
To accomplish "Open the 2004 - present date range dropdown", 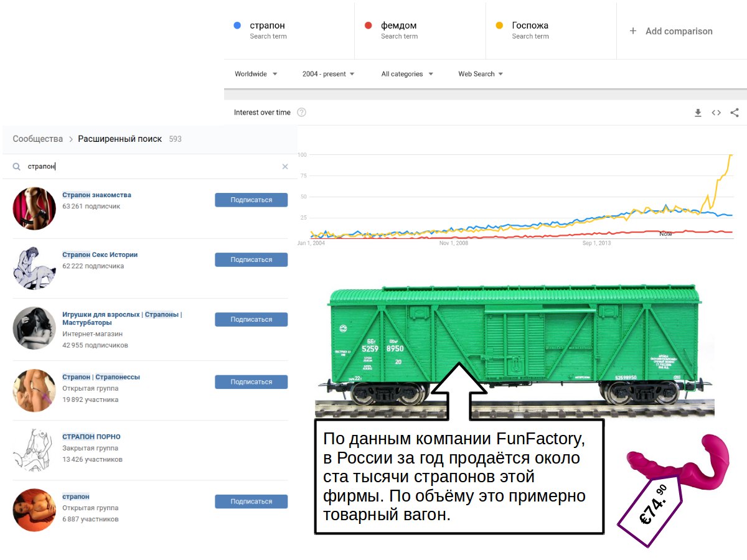I will click(x=329, y=74).
